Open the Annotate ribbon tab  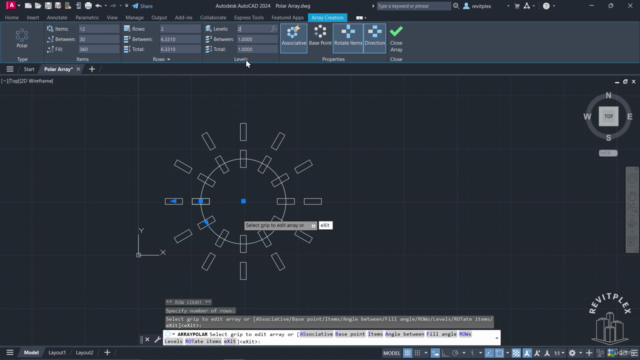pyautogui.click(x=57, y=18)
